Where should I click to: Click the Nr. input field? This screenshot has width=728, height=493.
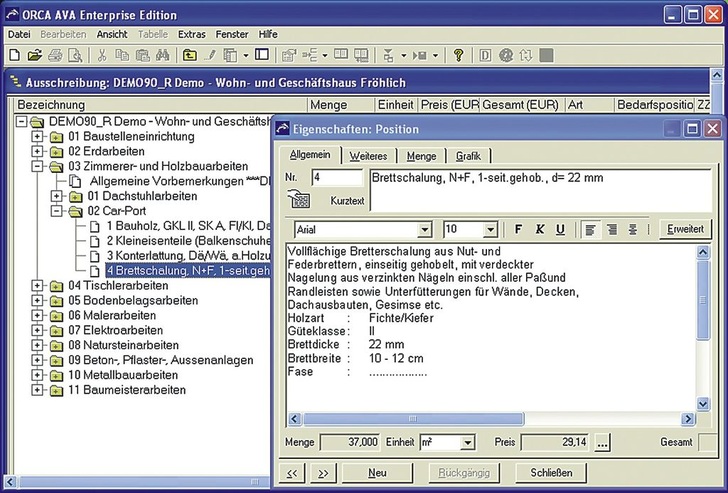pos(337,177)
